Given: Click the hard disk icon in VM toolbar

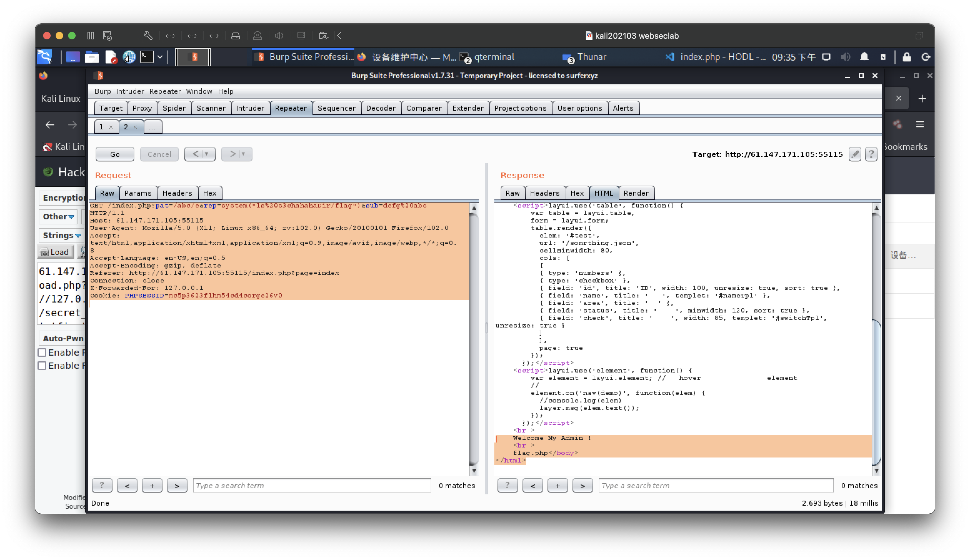Looking at the screenshot, I should point(235,36).
